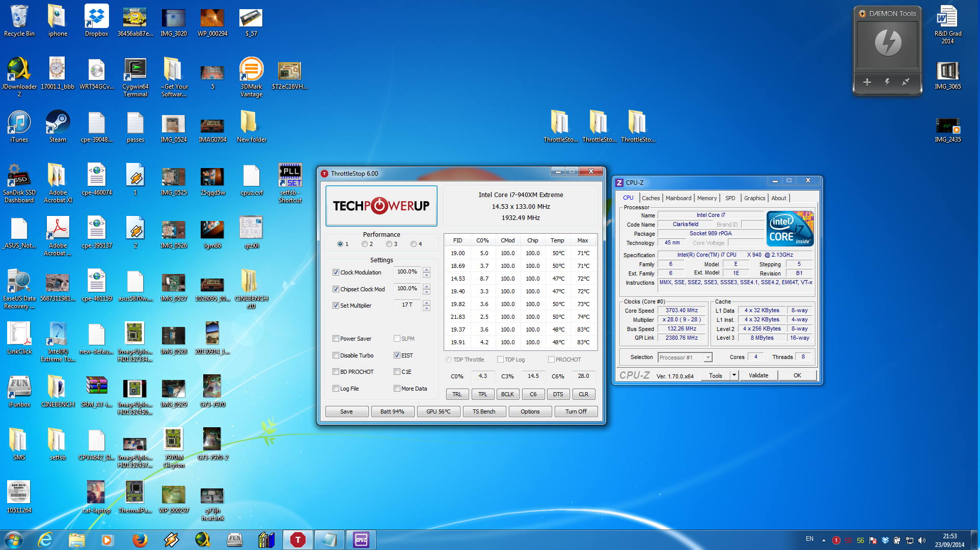The height and width of the screenshot is (550, 980).
Task: Switch to the SPD tab in CPU-Z
Action: pyautogui.click(x=730, y=198)
